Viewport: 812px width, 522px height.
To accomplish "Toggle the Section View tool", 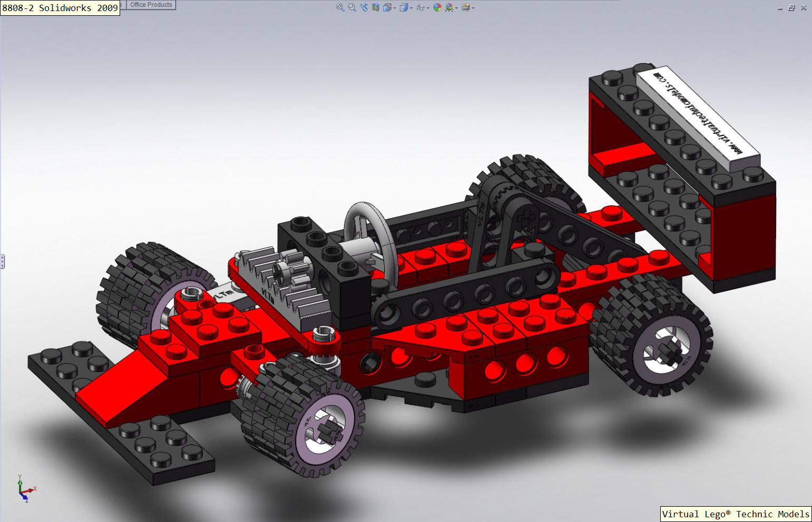I will point(375,7).
